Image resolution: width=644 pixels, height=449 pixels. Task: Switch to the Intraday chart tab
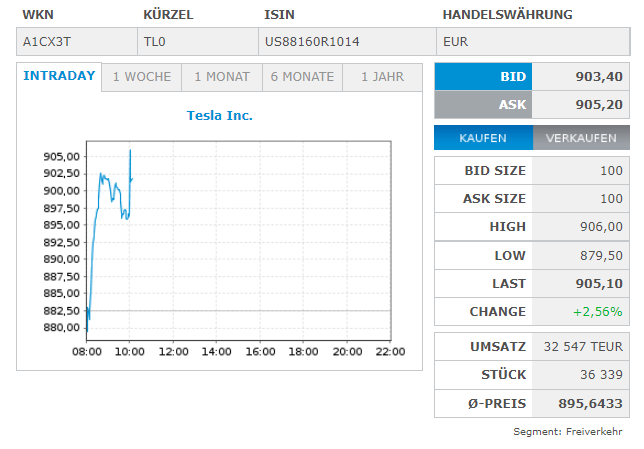59,77
